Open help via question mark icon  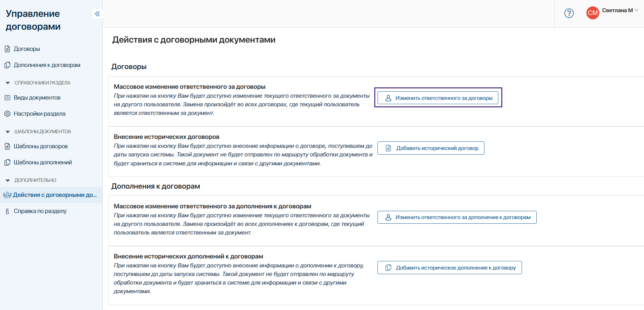point(569,13)
